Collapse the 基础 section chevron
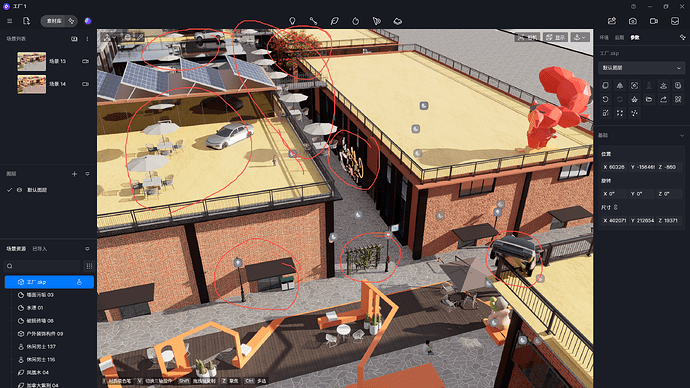Viewport: 690px width, 388px height. (x=682, y=135)
